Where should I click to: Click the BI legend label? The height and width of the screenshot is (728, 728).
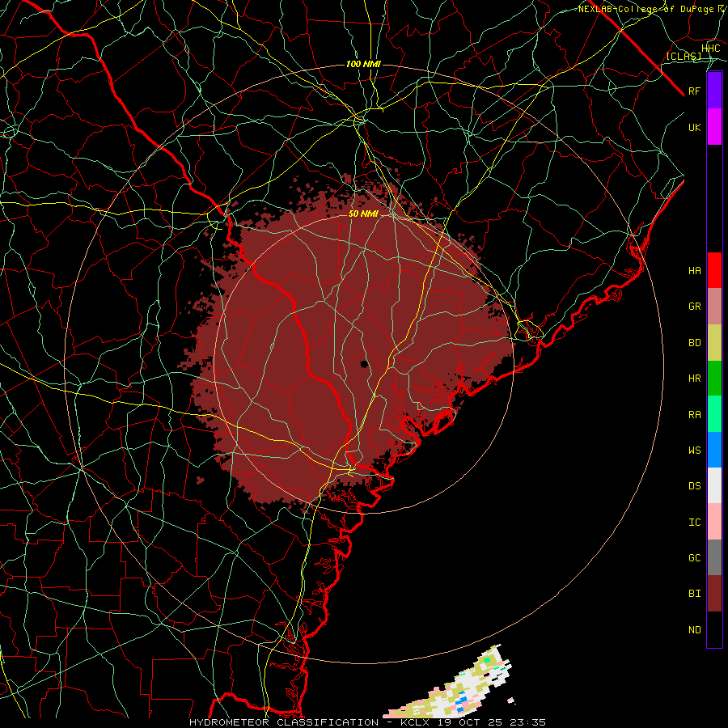pyautogui.click(x=694, y=594)
